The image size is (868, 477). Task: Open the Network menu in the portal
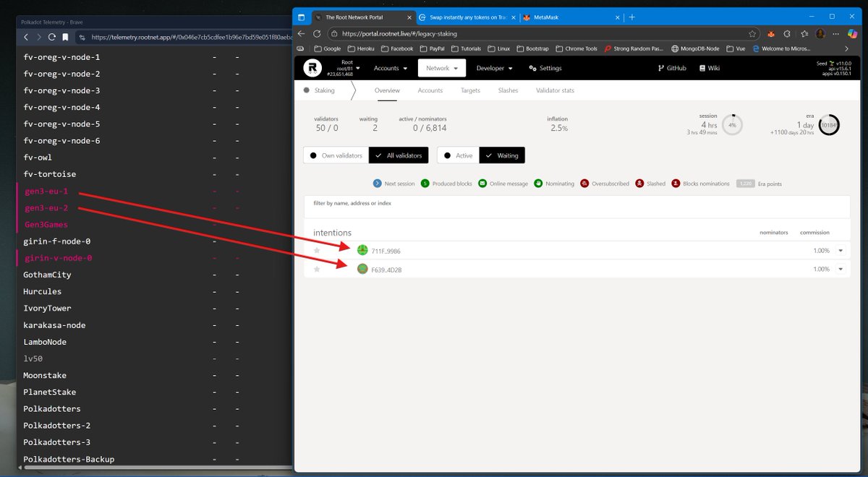coord(442,68)
